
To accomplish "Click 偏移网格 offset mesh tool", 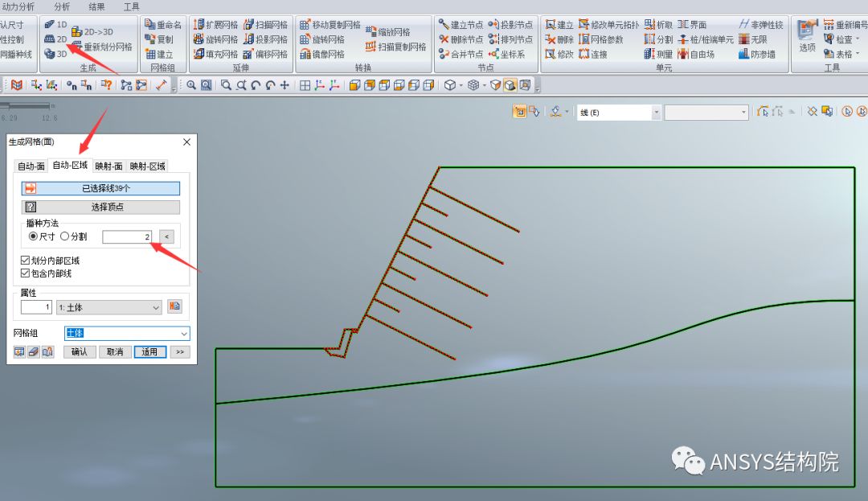I will (x=266, y=54).
